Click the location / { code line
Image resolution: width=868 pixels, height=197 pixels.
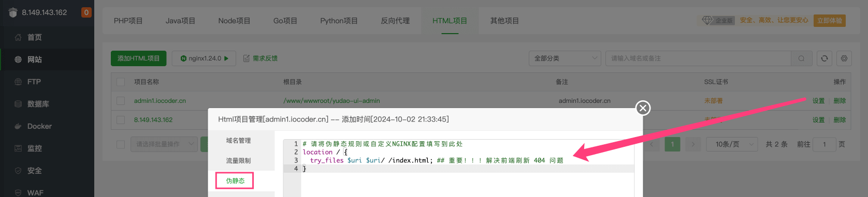point(325,152)
